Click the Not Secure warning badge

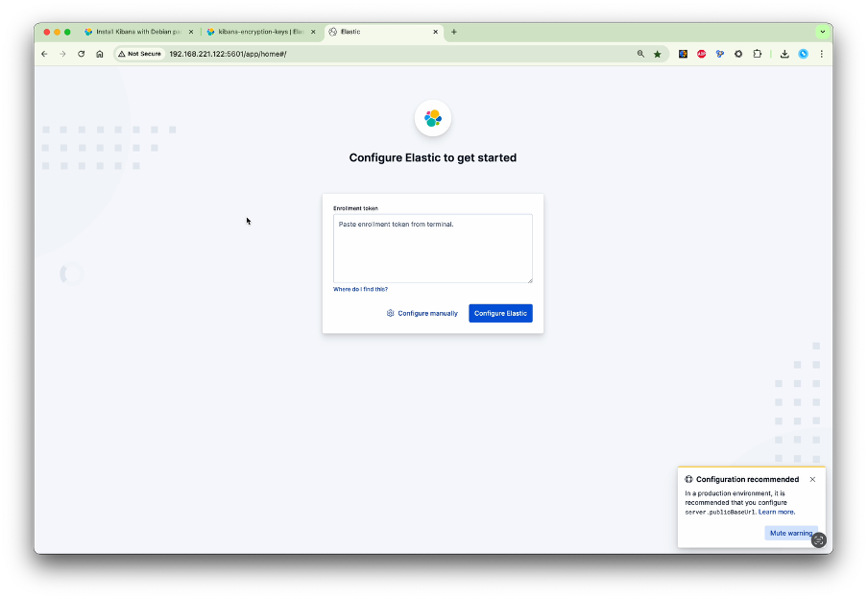coord(139,54)
